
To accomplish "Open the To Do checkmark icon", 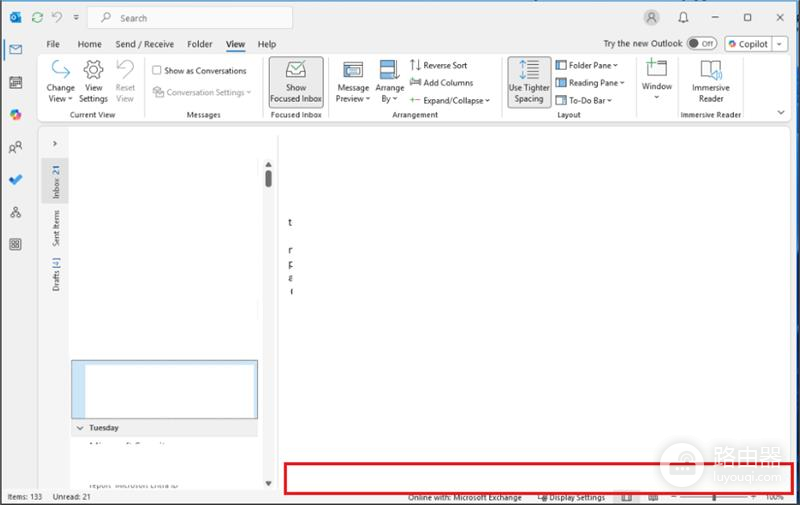I will [16, 180].
